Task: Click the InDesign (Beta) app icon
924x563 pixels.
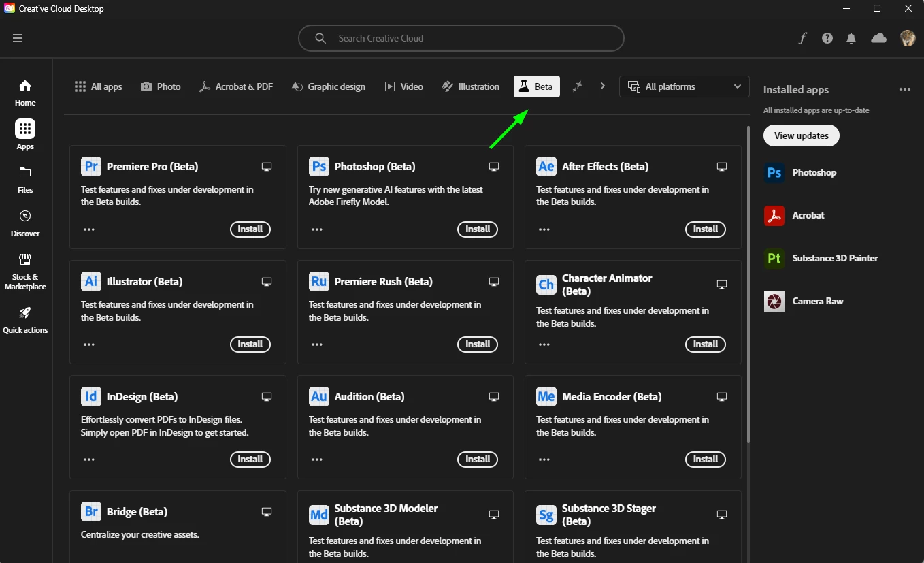Action: pos(91,396)
